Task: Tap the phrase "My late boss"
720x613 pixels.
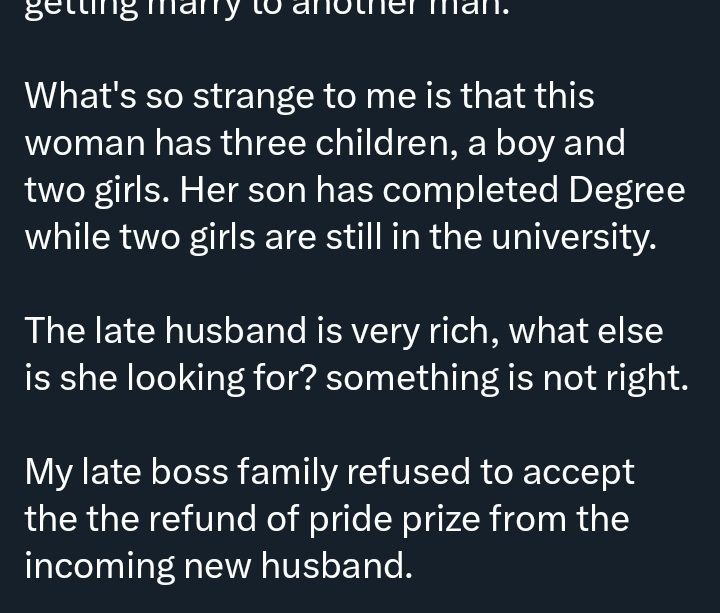Action: pos(123,472)
